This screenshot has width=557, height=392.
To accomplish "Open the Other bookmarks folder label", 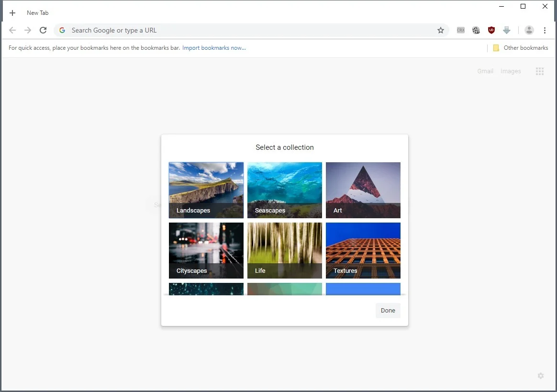I will (526, 47).
